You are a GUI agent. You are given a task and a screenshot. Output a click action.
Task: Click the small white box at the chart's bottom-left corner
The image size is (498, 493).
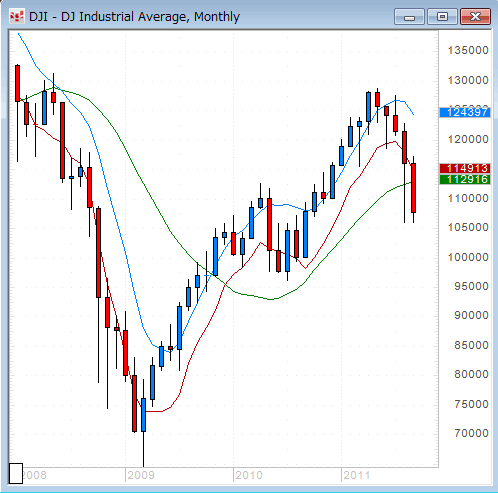[16, 473]
